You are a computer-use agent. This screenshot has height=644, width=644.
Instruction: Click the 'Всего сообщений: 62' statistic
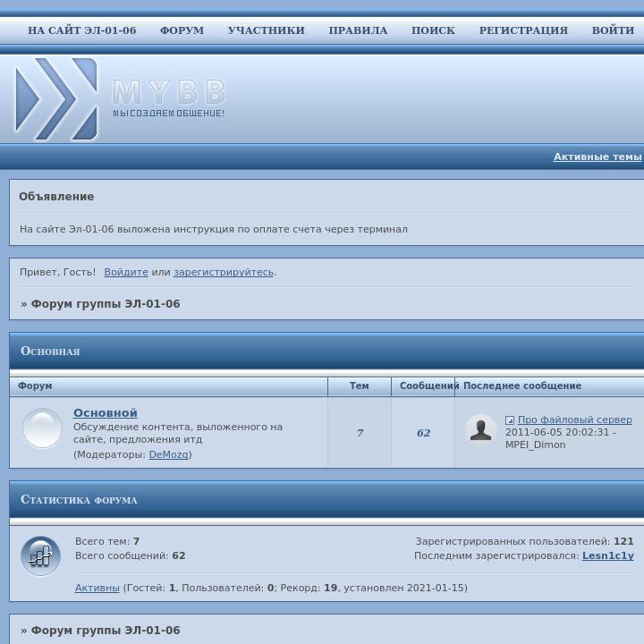coord(131,555)
